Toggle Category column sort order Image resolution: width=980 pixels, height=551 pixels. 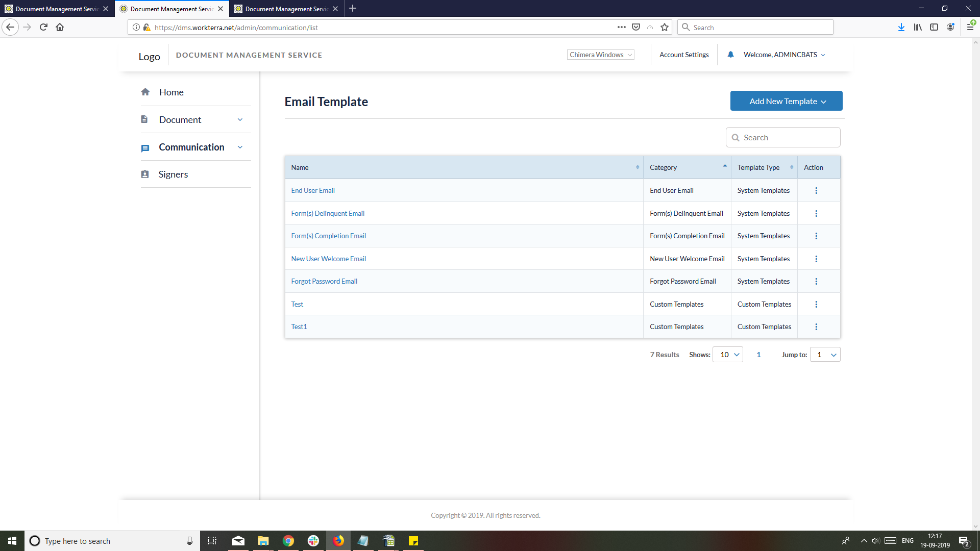[724, 166]
